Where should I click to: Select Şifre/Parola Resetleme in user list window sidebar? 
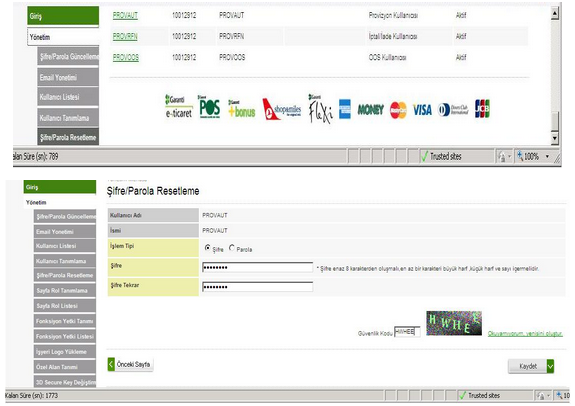pyautogui.click(x=68, y=137)
